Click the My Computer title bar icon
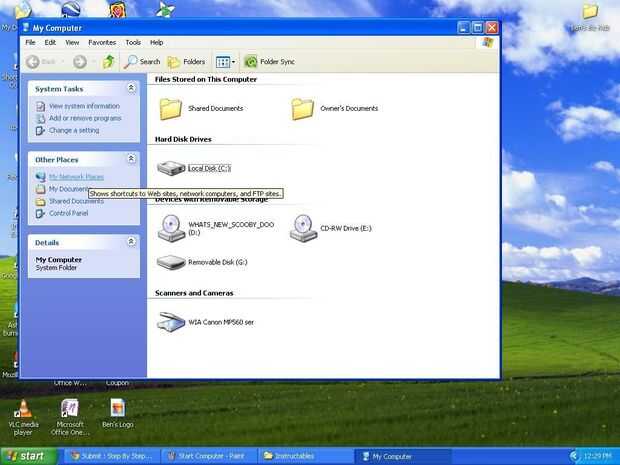The image size is (620, 465). [26, 28]
